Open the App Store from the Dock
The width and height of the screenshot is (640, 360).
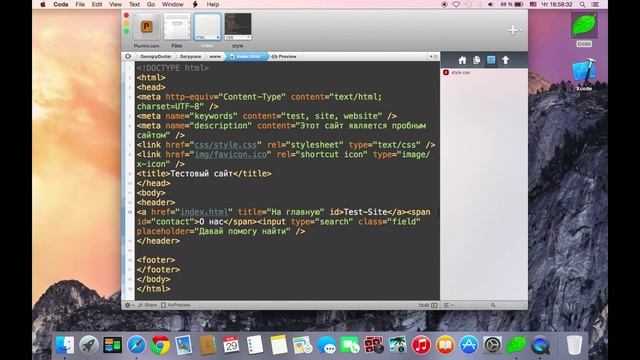point(469,345)
